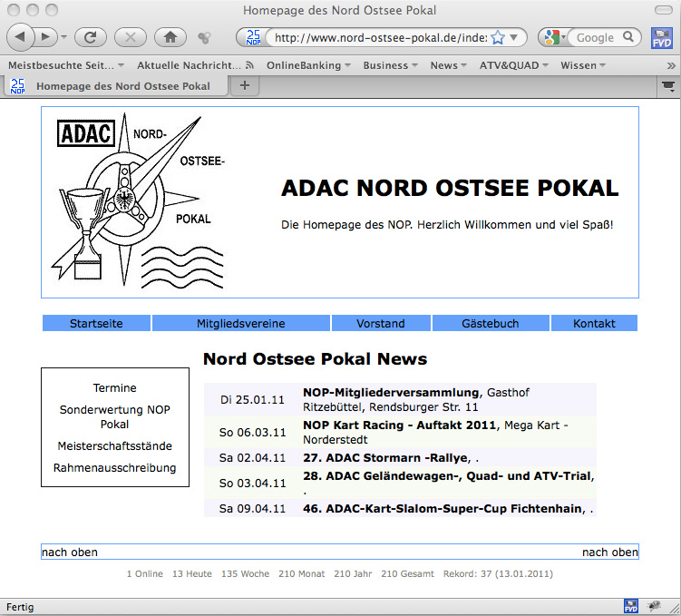This screenshot has height=616, width=681.
Task: Click the Stop loading button
Action: (131, 37)
